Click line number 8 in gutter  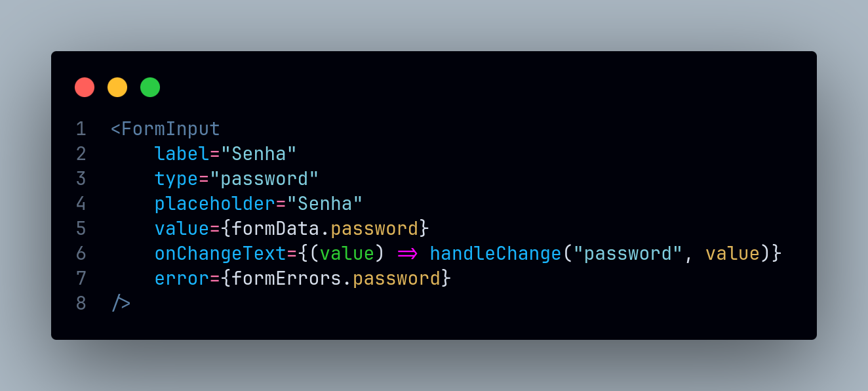point(81,303)
